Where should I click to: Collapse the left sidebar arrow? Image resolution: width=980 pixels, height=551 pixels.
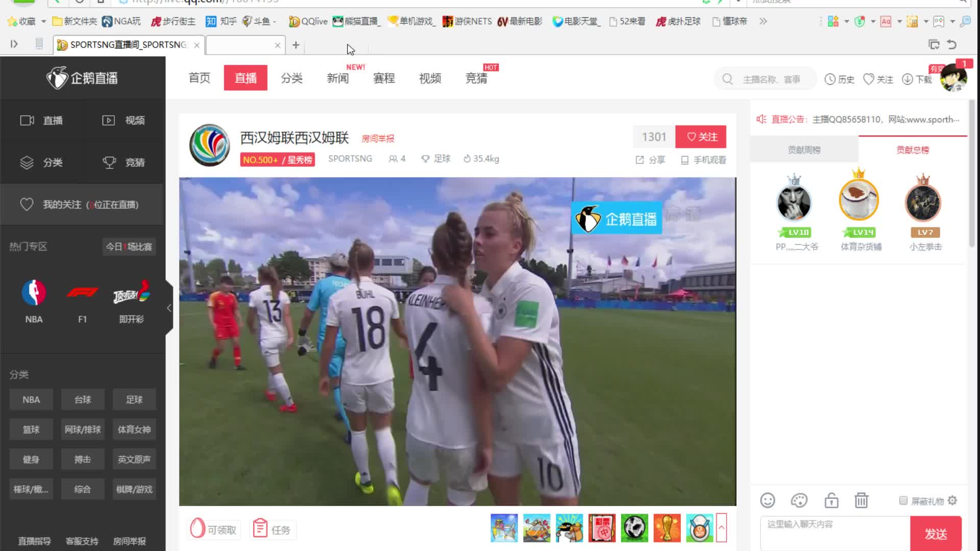[x=169, y=308]
